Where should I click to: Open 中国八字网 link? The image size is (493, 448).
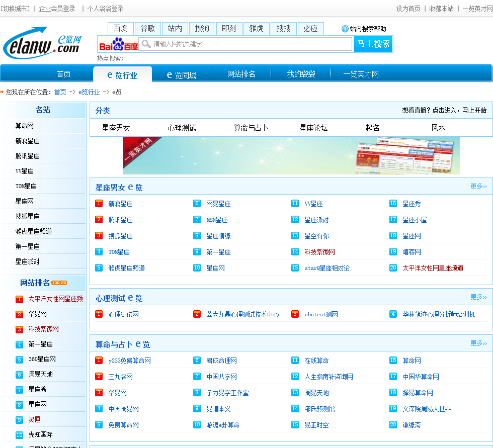(x=222, y=377)
